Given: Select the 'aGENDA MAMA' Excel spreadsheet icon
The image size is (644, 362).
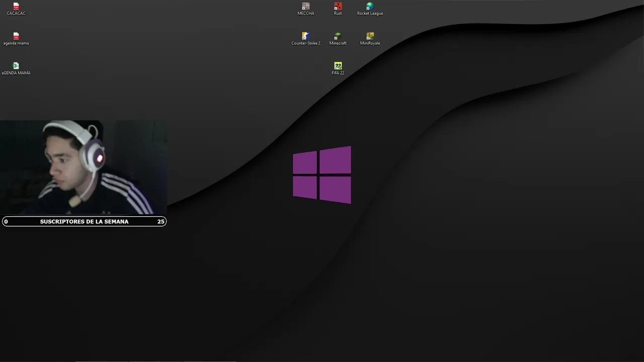Looking at the screenshot, I should 16,66.
